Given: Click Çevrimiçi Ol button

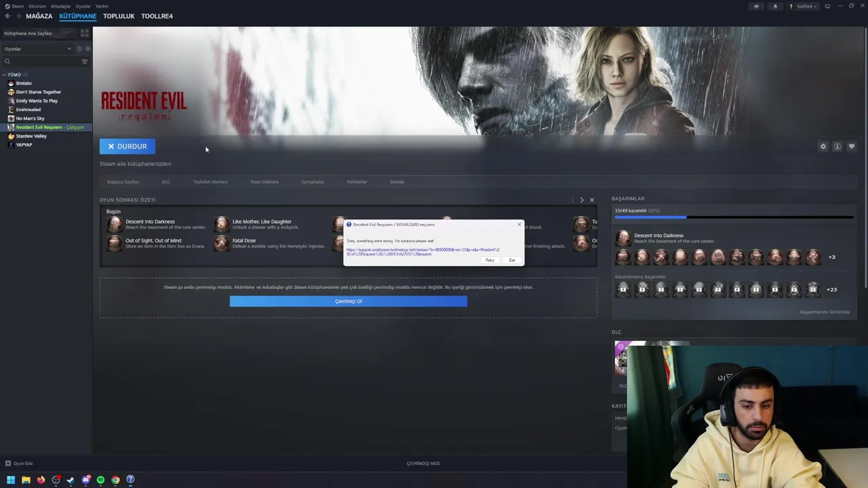Looking at the screenshot, I should click(349, 302).
